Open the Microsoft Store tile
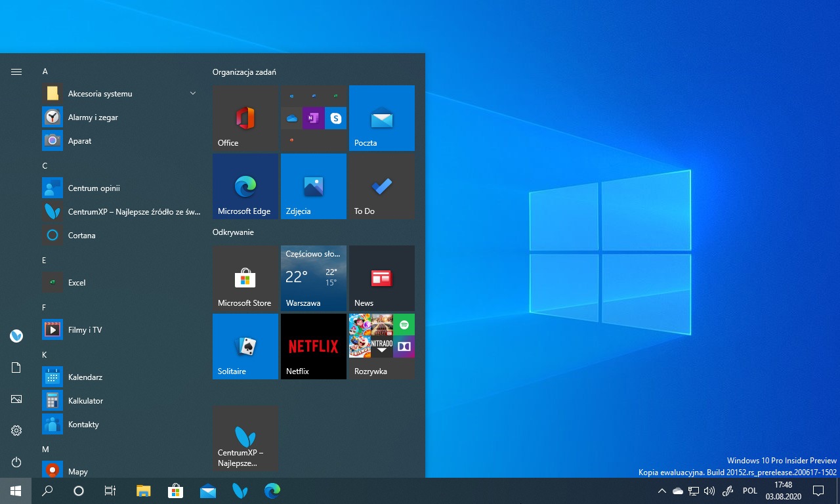Screen dimensions: 840x504 tap(245, 278)
